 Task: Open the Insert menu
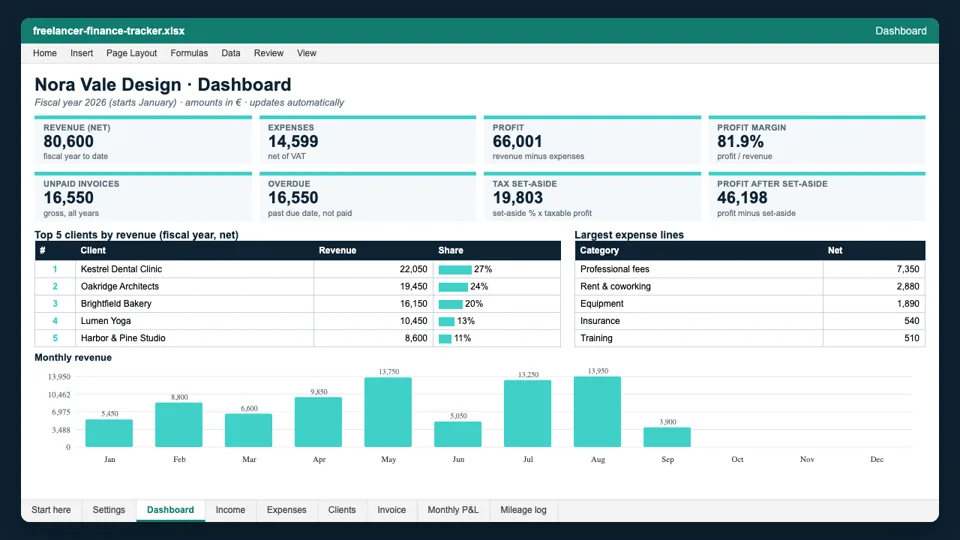(81, 53)
